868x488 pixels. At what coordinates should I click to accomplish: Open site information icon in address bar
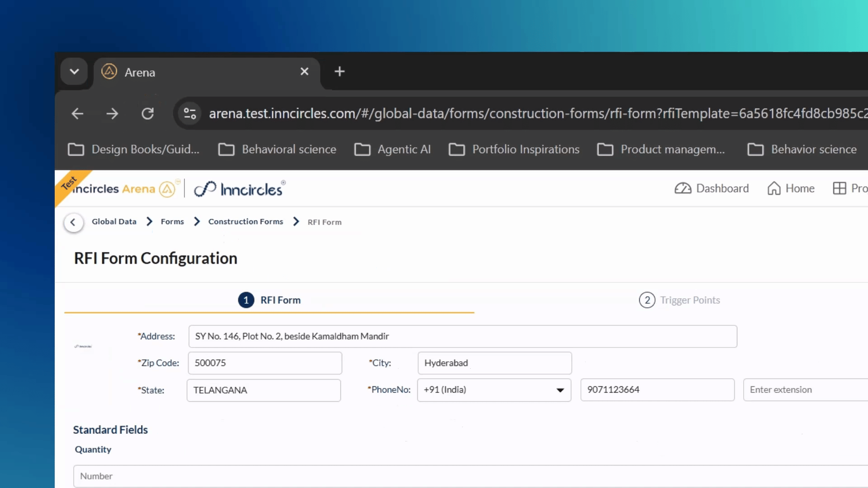tap(190, 113)
